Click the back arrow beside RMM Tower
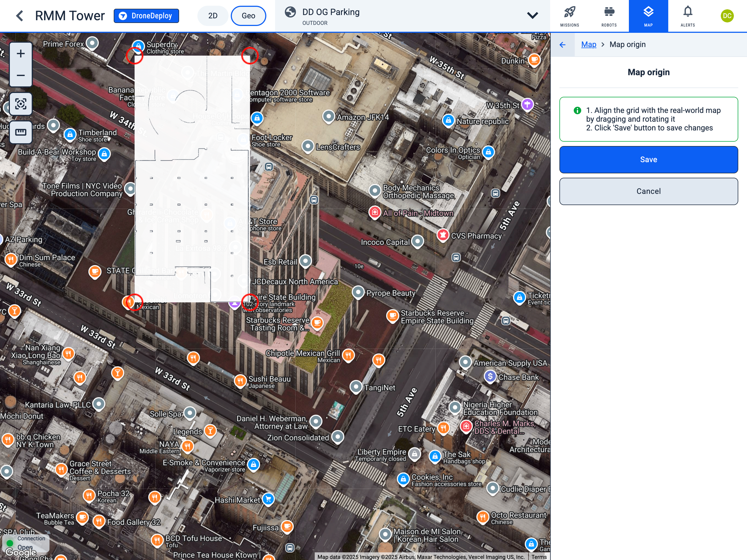Viewport: 747px width, 560px height. (x=20, y=15)
